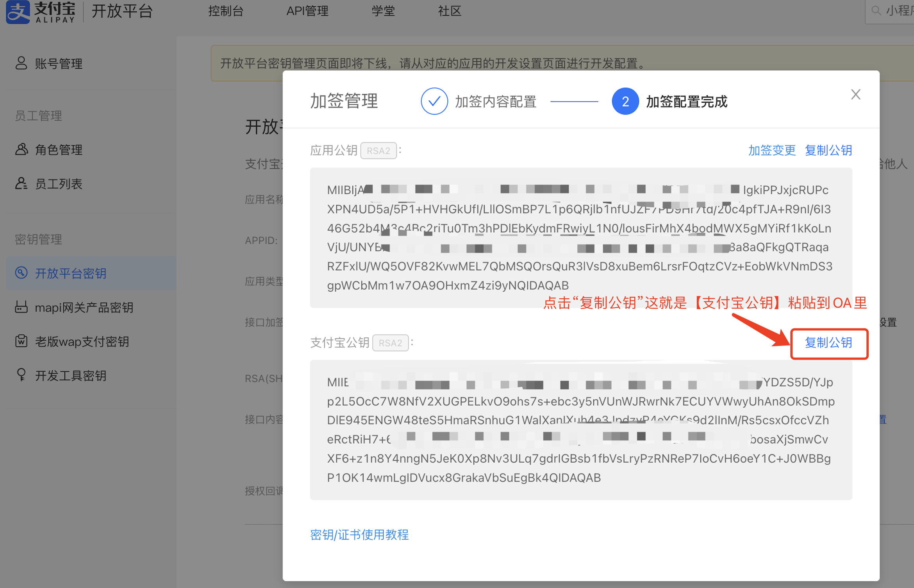Copy the 支付宝公钥 via 复制公钥

click(828, 342)
